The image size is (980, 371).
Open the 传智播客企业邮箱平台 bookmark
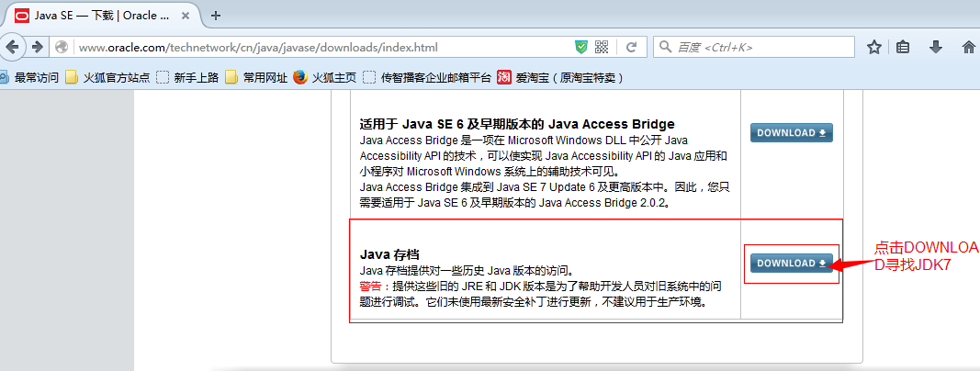click(426, 78)
